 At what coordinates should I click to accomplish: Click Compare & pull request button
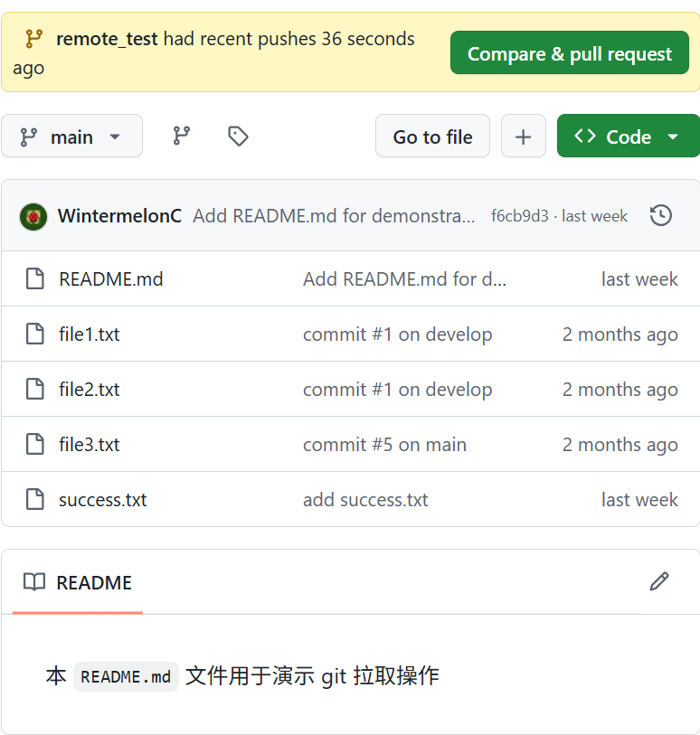click(x=569, y=53)
